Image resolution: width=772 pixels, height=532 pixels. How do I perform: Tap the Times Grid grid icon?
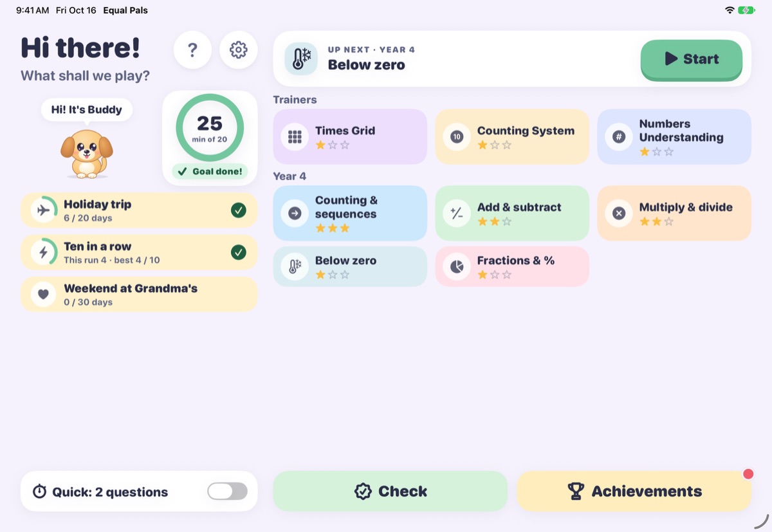[x=295, y=137]
